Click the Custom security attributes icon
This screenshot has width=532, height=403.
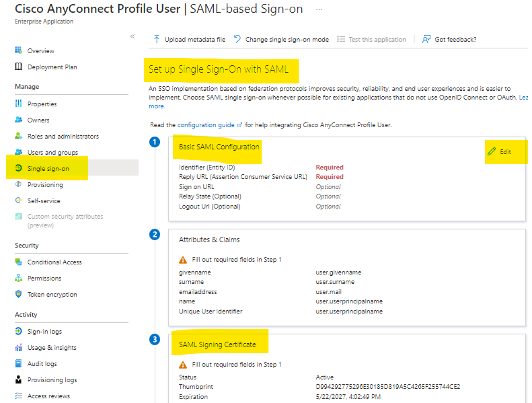18,216
